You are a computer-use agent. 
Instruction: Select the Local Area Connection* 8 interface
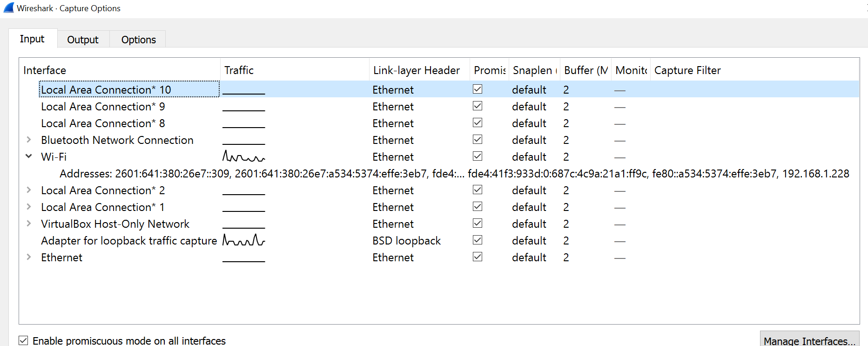tap(103, 123)
